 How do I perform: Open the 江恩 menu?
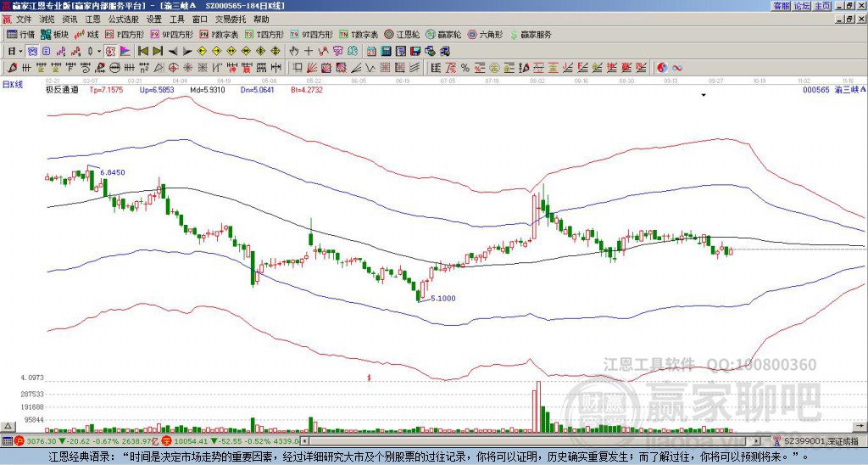(92, 20)
